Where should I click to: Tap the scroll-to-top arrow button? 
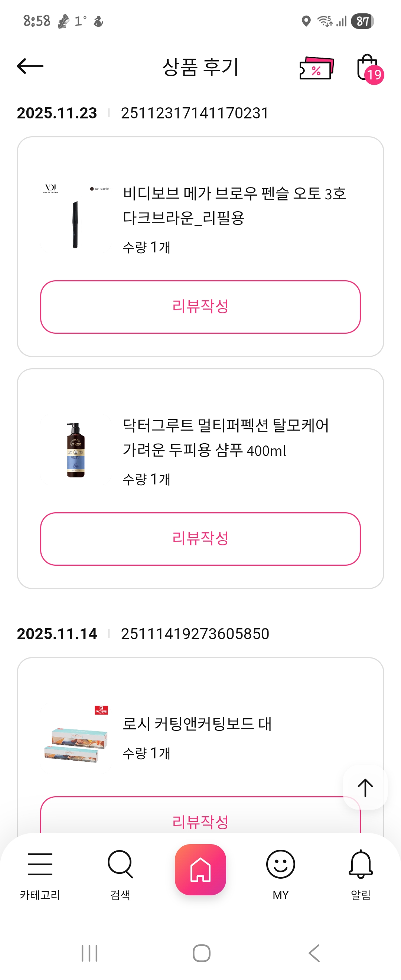click(365, 787)
